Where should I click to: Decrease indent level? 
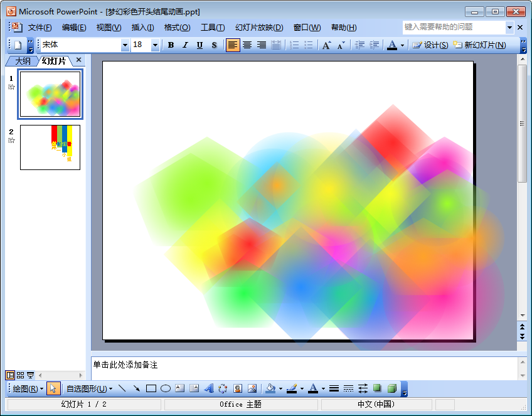359,45
